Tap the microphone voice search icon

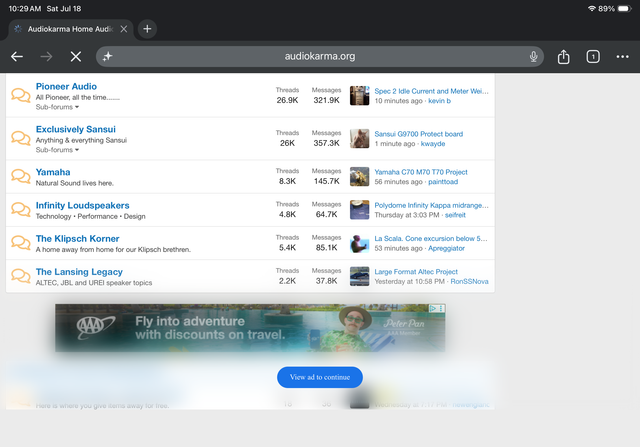(x=533, y=56)
